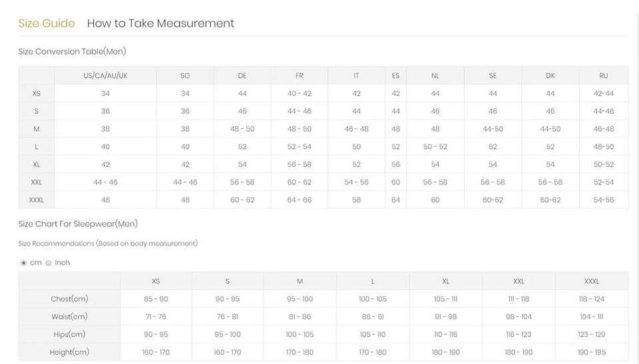The width and height of the screenshot is (639, 364).
Task: Click the RU column header
Action: pyautogui.click(x=604, y=76)
